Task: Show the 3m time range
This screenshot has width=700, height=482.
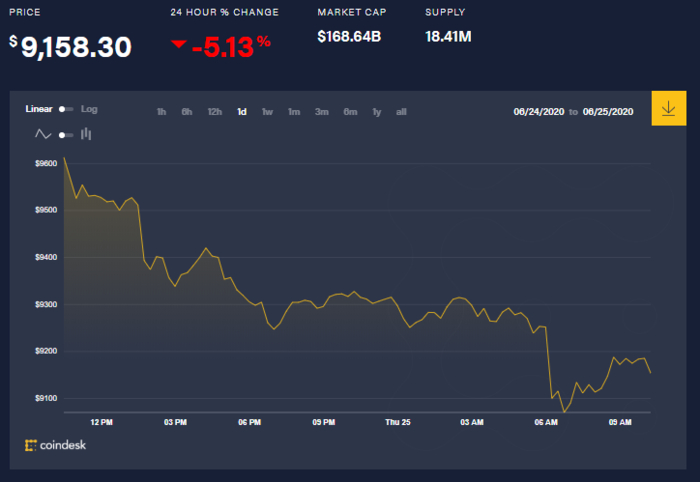Action: [322, 112]
